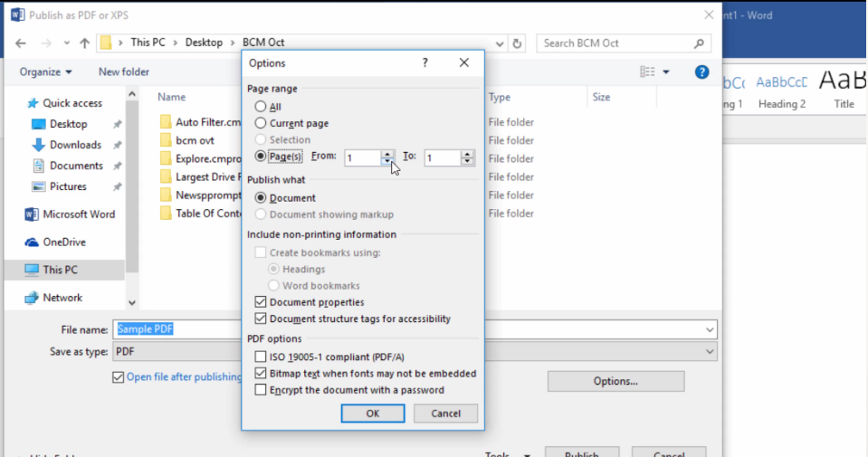Select the Explore.cmpro folder icon
This screenshot has width=868, height=457.
[166, 158]
